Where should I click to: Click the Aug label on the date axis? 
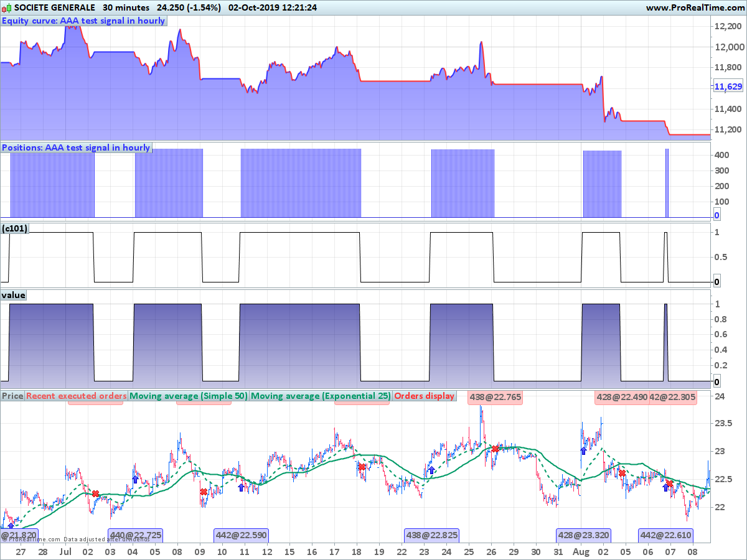tap(580, 551)
